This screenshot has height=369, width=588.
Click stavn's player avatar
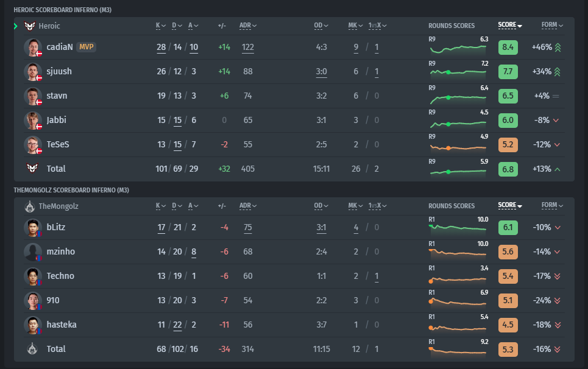point(33,96)
